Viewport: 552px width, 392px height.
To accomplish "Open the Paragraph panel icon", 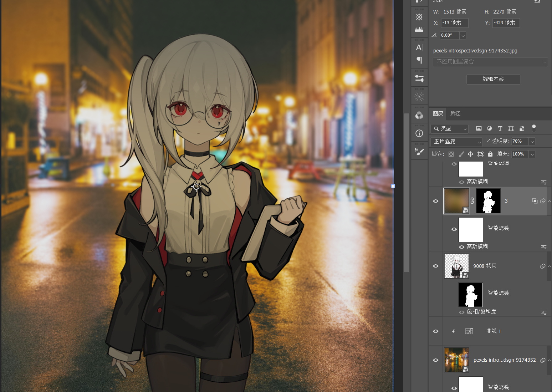I will 419,60.
